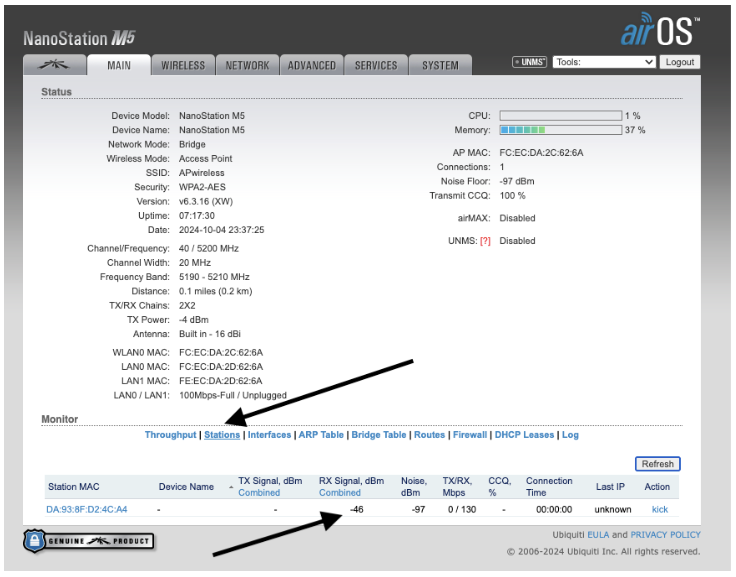Click the Frequency Band value 5190 - 5210 MHz

click(214, 277)
